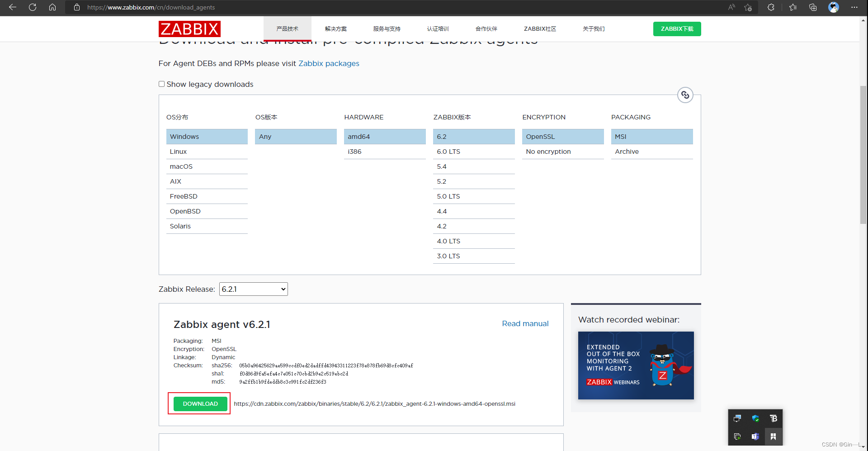Viewport: 868px width, 451px height.
Task: Reload the current page
Action: [33, 7]
